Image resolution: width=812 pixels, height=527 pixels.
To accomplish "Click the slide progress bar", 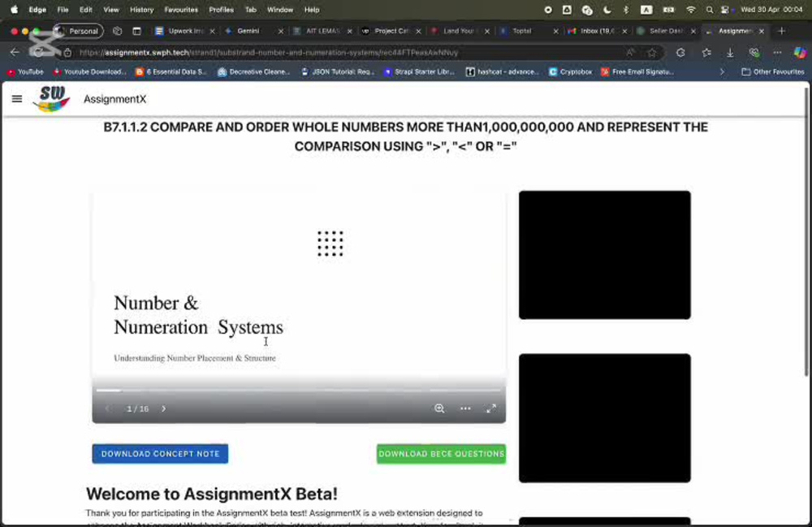I will tap(299, 390).
